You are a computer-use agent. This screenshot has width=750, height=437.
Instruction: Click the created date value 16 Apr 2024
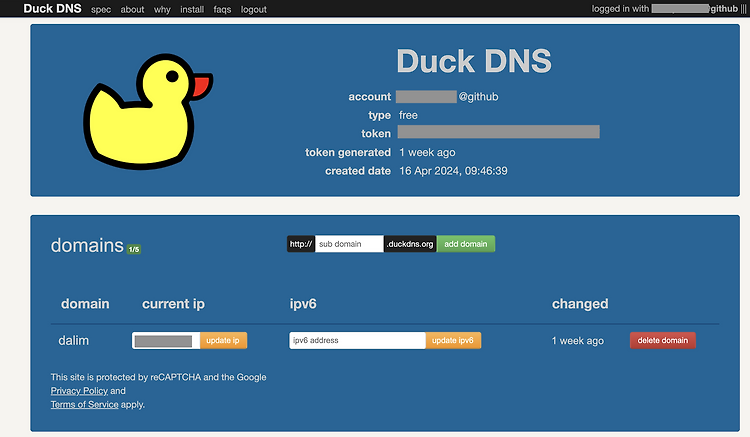(453, 171)
